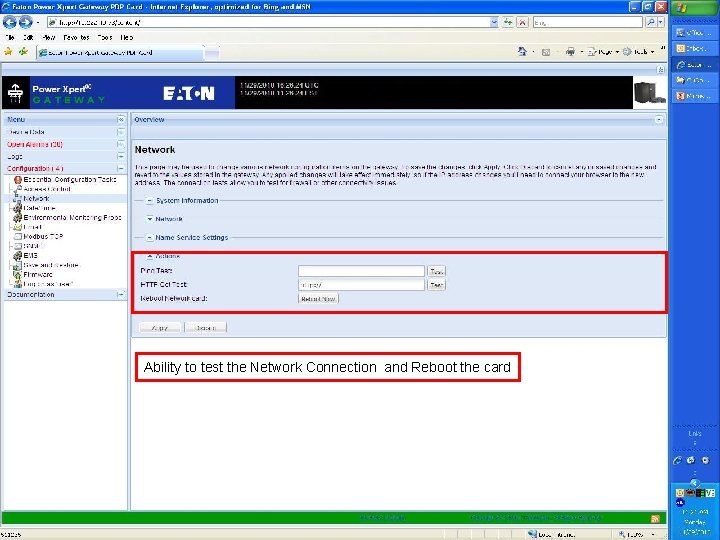Image resolution: width=720 pixels, height=540 pixels.
Task: Click the orange RSS icon in green footer
Action: click(655, 519)
